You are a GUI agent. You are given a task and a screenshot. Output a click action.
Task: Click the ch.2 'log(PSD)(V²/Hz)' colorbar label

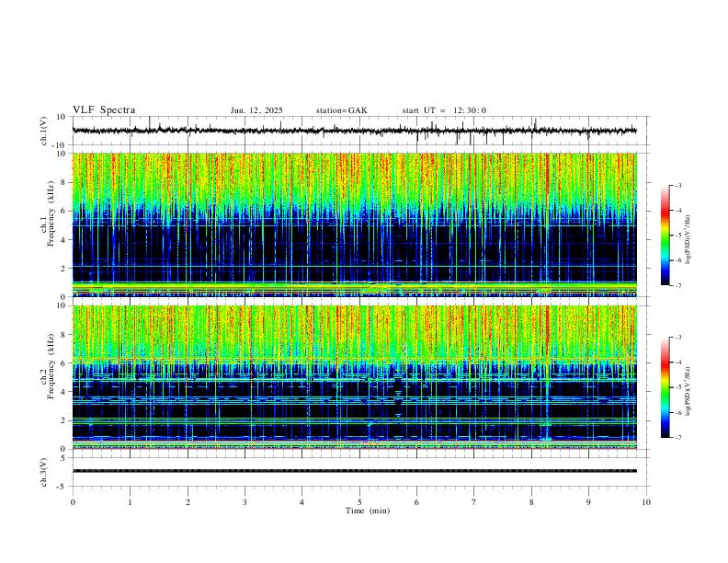(688, 391)
